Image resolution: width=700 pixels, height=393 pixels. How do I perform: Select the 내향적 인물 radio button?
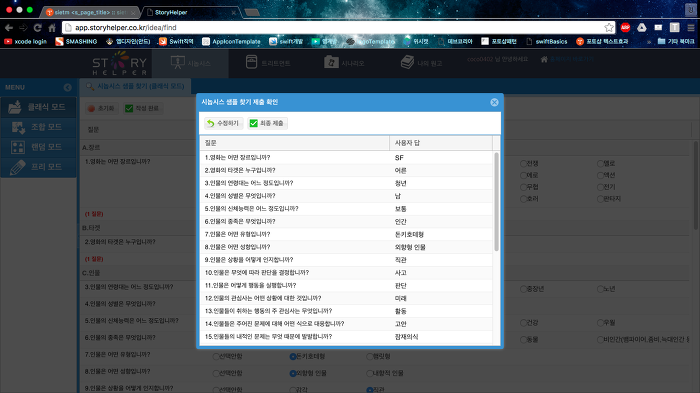pyautogui.click(x=370, y=374)
